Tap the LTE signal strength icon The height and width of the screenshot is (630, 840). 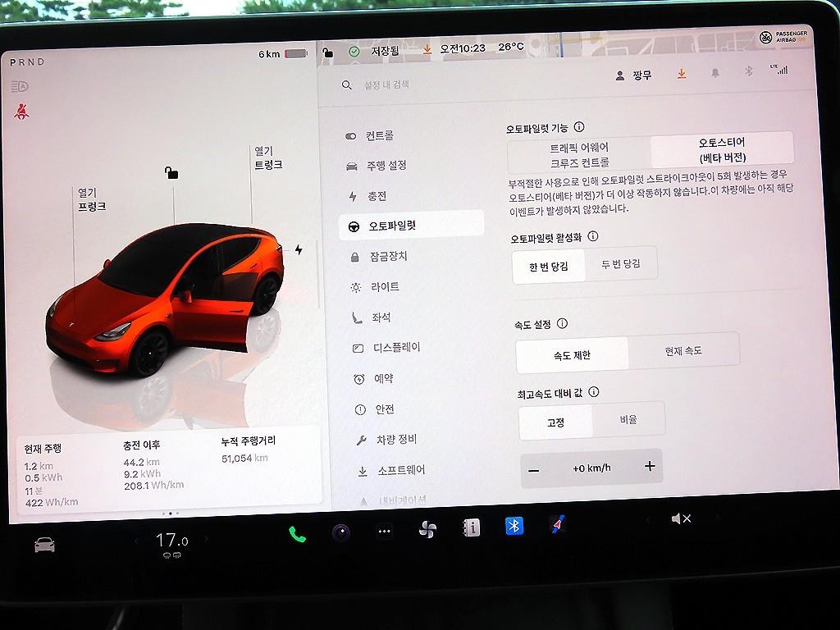tap(779, 69)
